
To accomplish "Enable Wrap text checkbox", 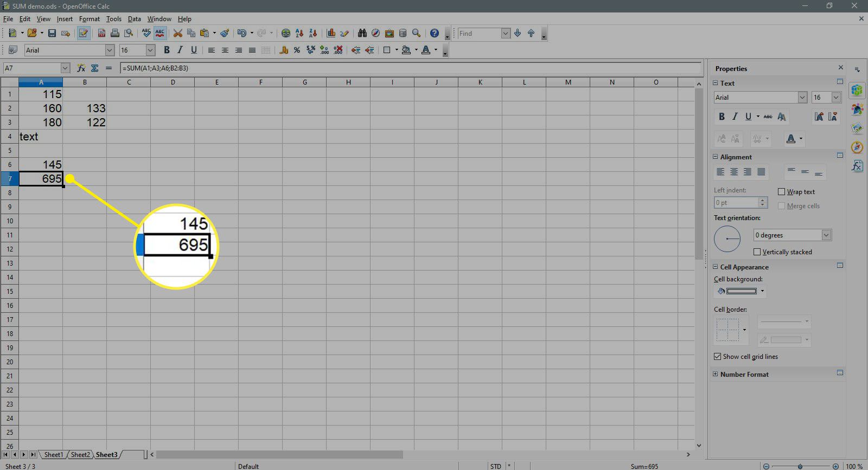I will [x=781, y=192].
